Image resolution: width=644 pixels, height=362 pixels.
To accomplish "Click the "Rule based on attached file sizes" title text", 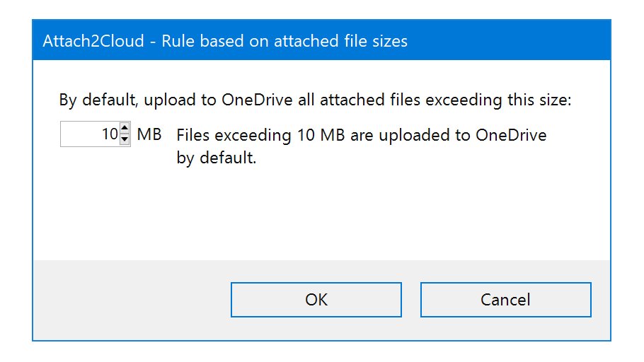I will click(x=284, y=41).
